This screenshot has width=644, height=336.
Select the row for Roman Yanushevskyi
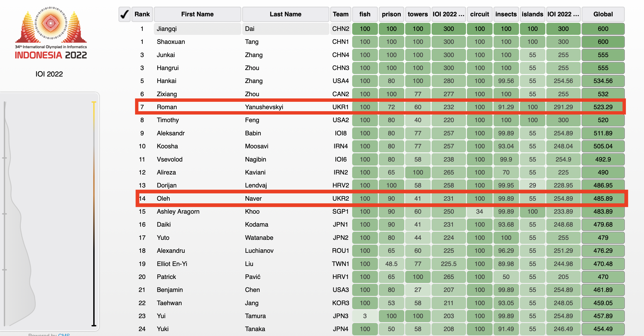197,107
